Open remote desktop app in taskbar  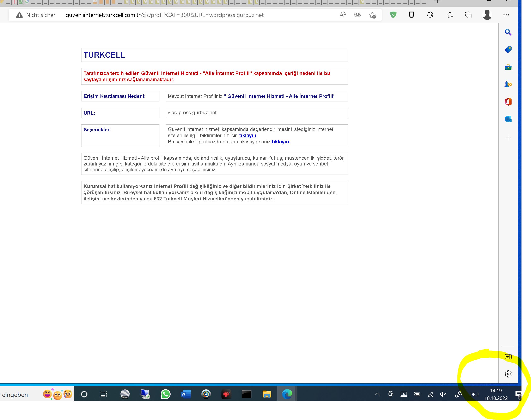(x=145, y=394)
